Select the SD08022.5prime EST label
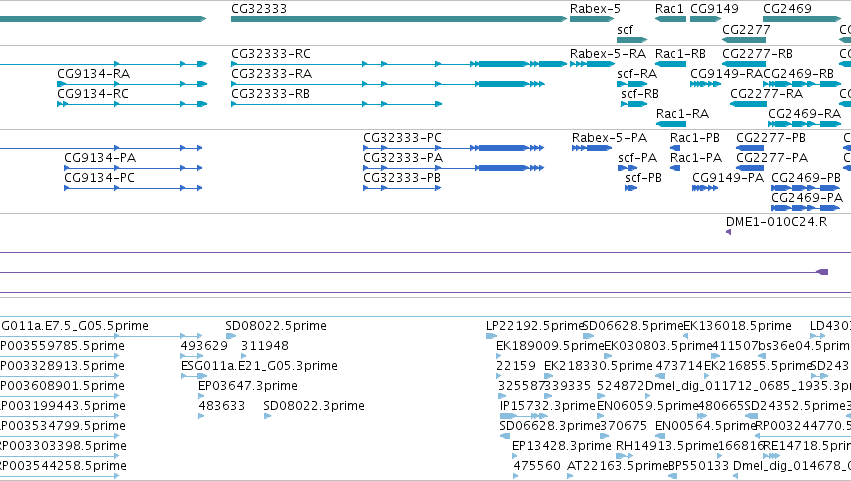The width and height of the screenshot is (851, 481). tap(276, 326)
